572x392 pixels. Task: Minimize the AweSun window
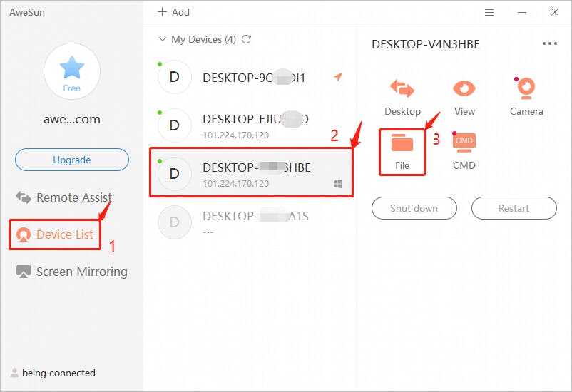[522, 12]
